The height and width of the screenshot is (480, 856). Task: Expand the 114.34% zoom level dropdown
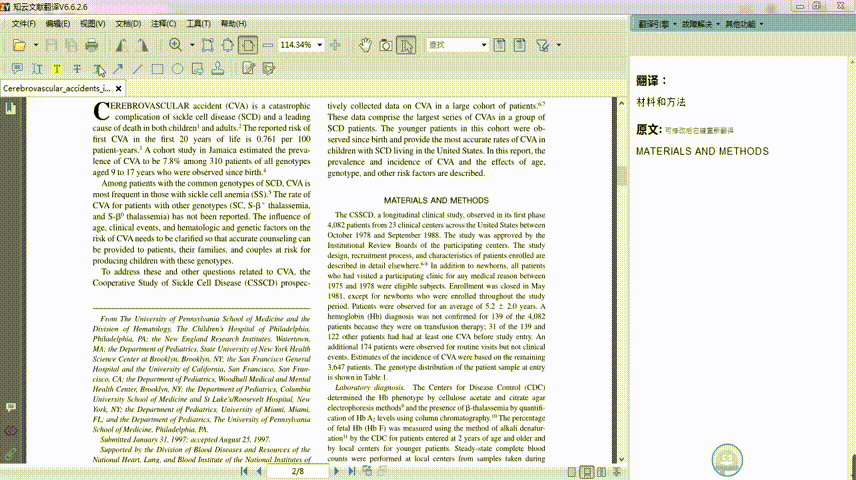pyautogui.click(x=319, y=45)
